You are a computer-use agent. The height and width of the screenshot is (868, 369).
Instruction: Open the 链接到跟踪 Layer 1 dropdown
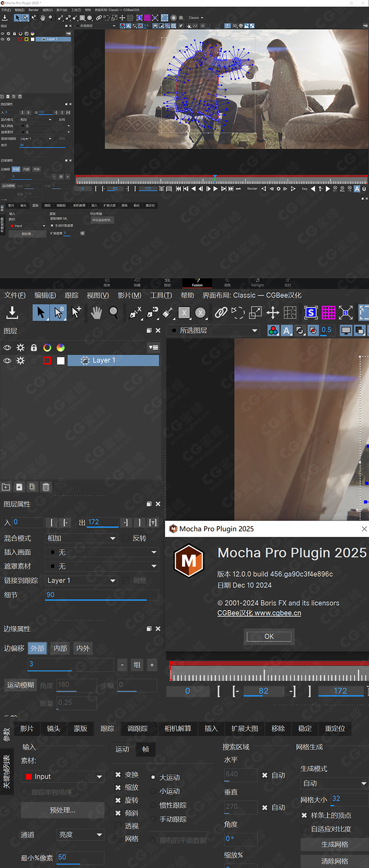click(81, 581)
